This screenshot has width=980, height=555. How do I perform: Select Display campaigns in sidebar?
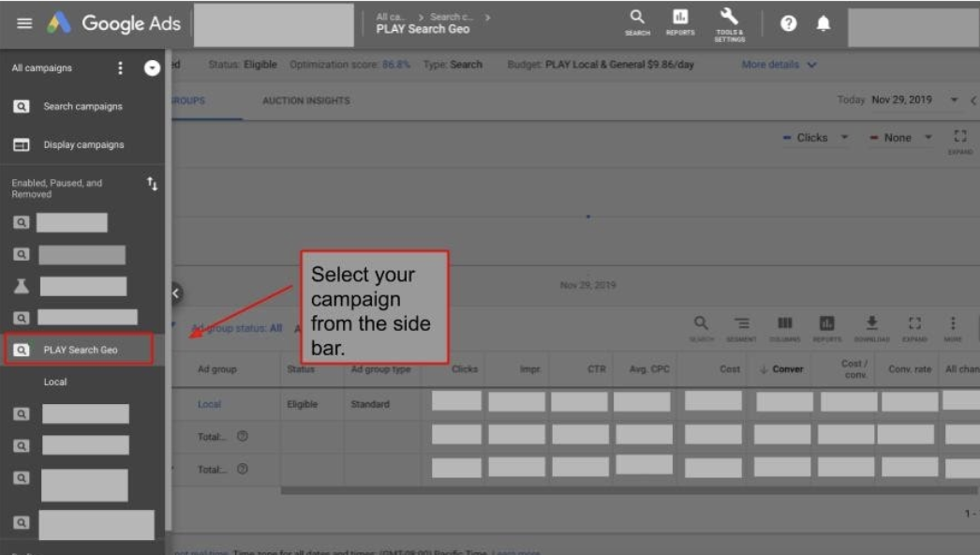tap(83, 144)
